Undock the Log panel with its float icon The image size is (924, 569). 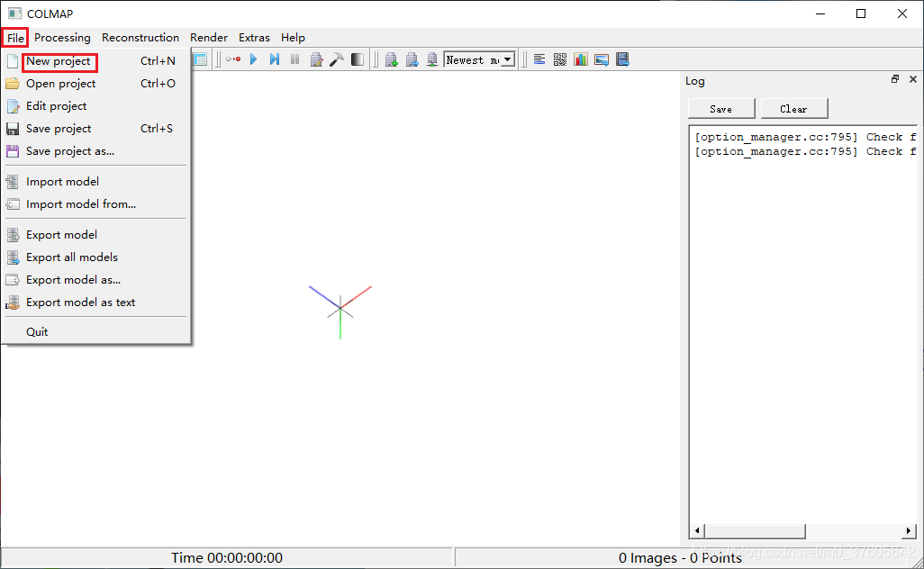894,79
